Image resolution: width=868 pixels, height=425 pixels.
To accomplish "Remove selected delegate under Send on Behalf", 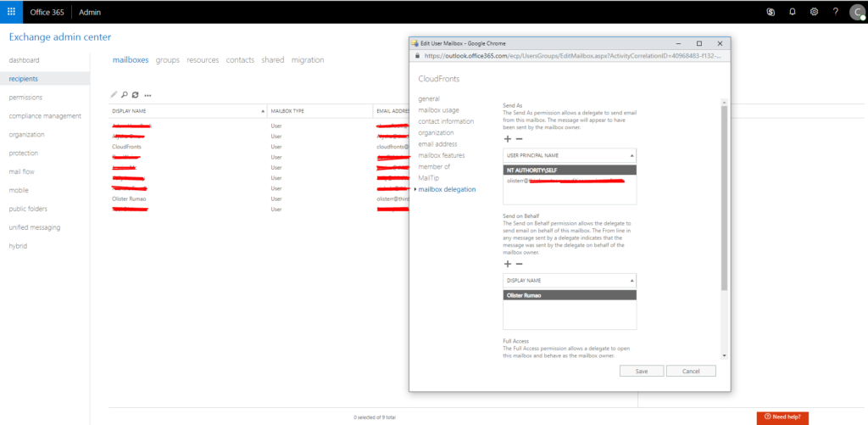I will click(x=519, y=264).
